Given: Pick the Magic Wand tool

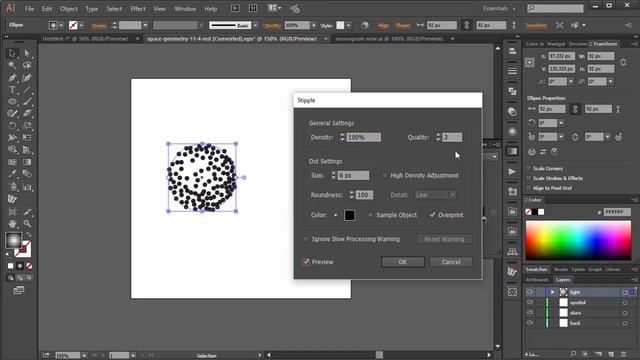Looking at the screenshot, I should point(12,65).
